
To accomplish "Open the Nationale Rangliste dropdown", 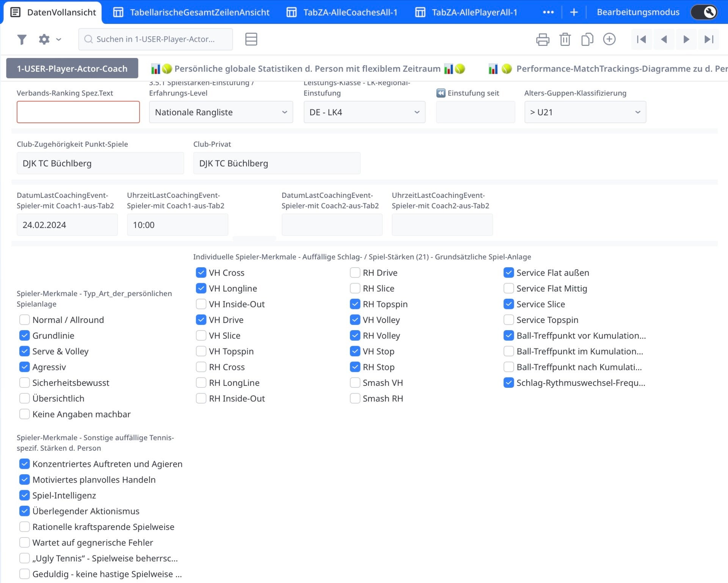I will [221, 112].
